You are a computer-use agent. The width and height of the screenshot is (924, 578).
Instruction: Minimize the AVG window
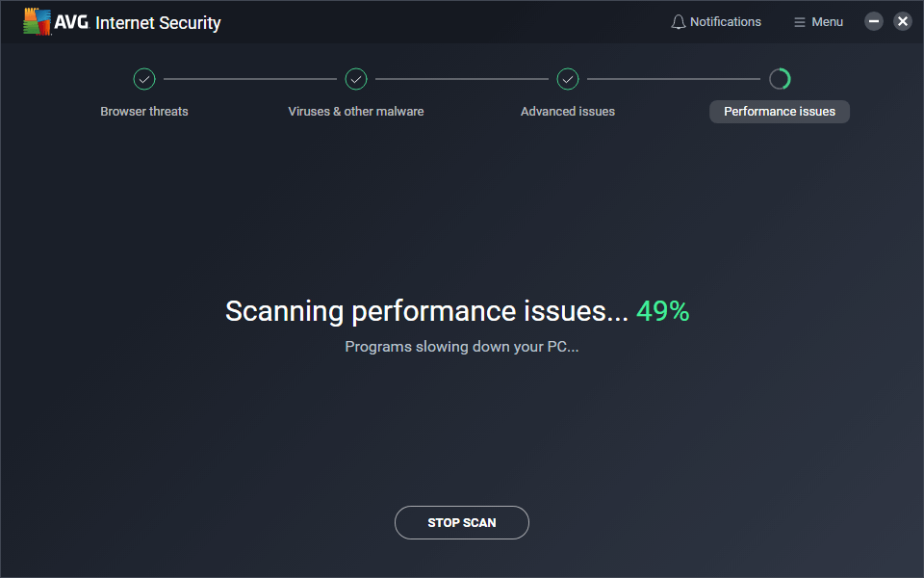pyautogui.click(x=874, y=21)
